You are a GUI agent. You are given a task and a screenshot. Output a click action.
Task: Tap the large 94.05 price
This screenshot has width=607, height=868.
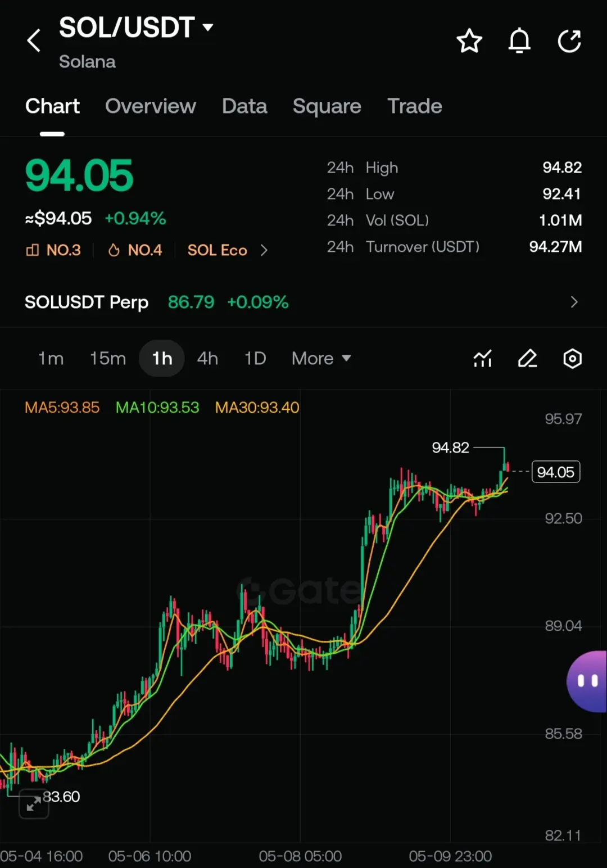click(x=79, y=176)
